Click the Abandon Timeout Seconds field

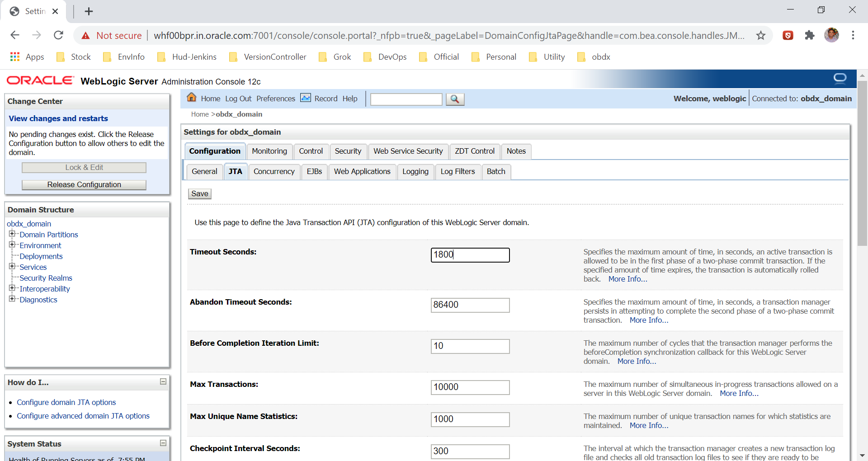click(x=470, y=305)
